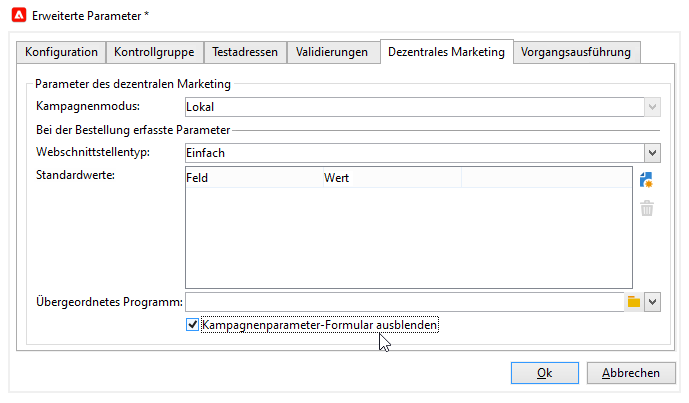Open the folder picker for Übergeordnetes Programm

pos(633,301)
